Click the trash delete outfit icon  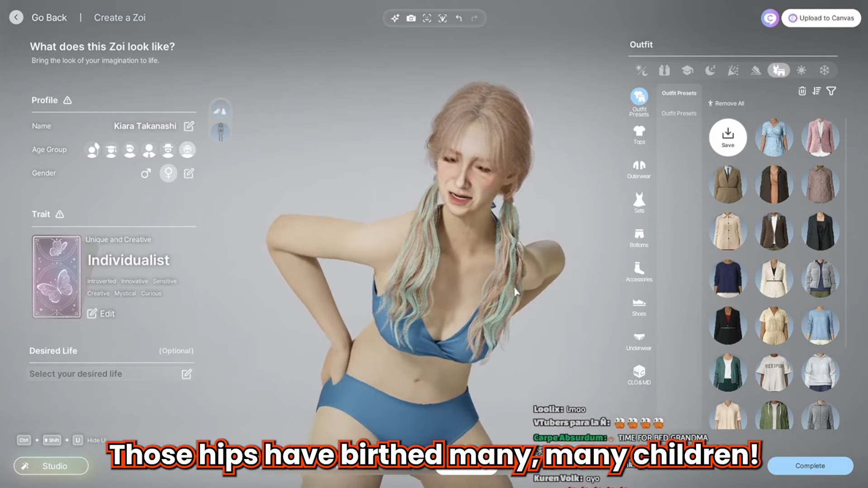(802, 91)
